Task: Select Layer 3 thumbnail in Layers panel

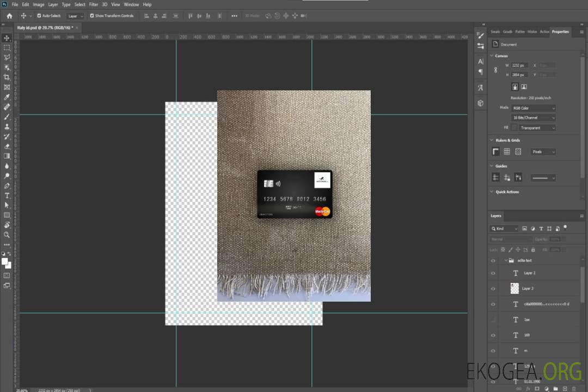Action: click(514, 288)
